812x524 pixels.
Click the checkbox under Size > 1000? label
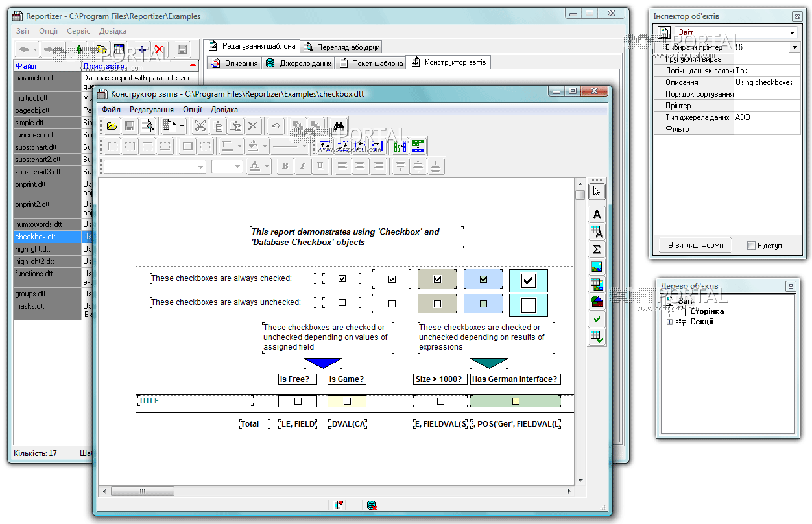click(x=440, y=401)
